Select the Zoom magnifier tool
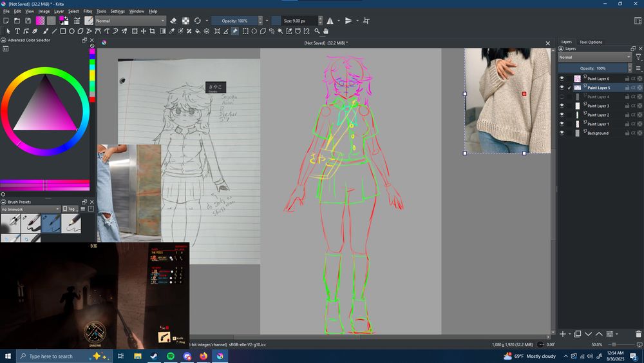644x363 pixels. click(317, 31)
